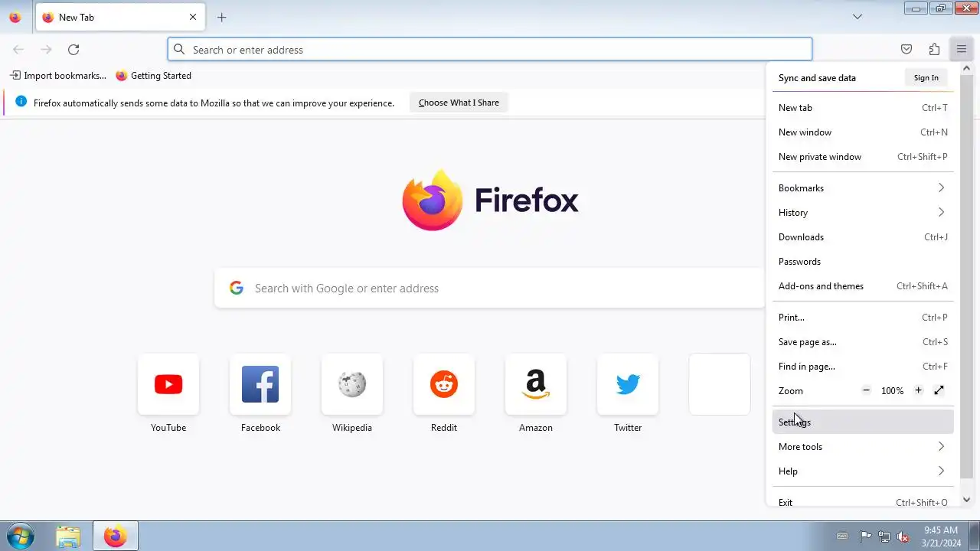The height and width of the screenshot is (551, 980).
Task: Click the menu scrollbar down arrow
Action: tap(966, 500)
